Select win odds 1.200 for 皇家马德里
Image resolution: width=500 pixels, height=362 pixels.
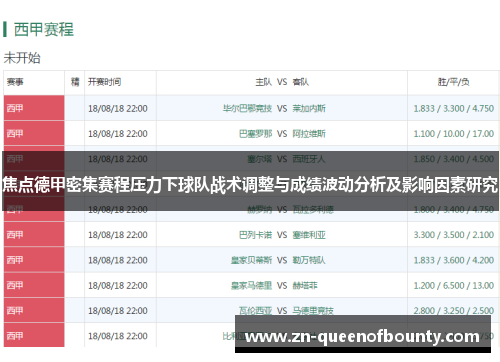coord(424,286)
